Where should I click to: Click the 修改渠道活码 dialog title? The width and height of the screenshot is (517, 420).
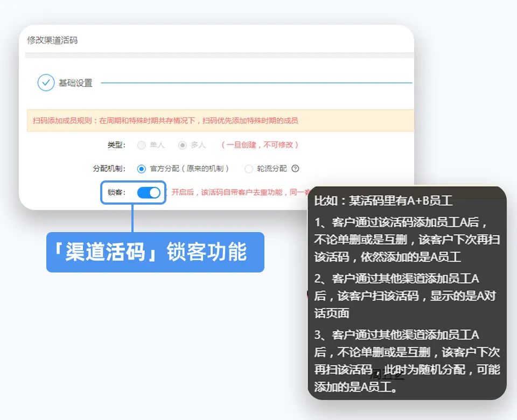coord(52,40)
